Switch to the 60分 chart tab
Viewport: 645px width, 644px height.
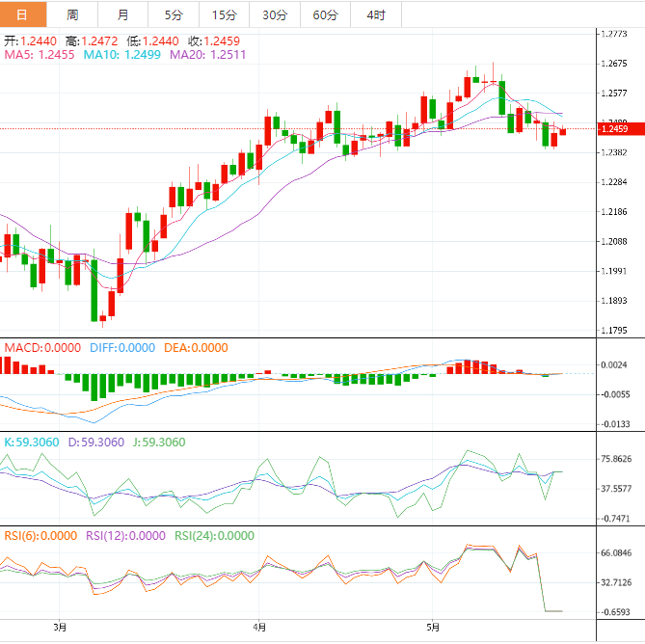click(x=325, y=14)
